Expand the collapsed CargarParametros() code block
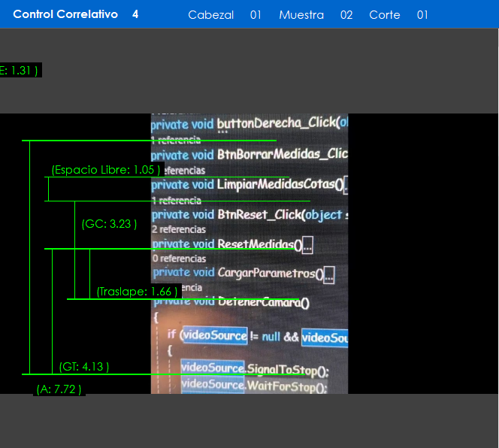The image size is (499, 448). [329, 275]
